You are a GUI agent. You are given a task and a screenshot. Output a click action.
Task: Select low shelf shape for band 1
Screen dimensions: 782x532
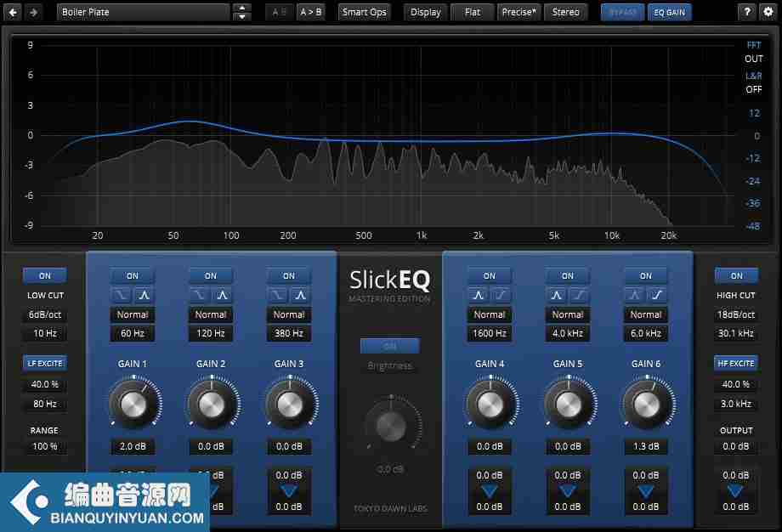coord(122,295)
